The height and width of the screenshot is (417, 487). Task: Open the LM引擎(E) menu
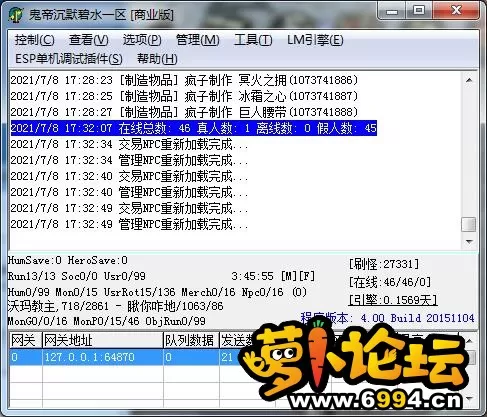pos(315,40)
